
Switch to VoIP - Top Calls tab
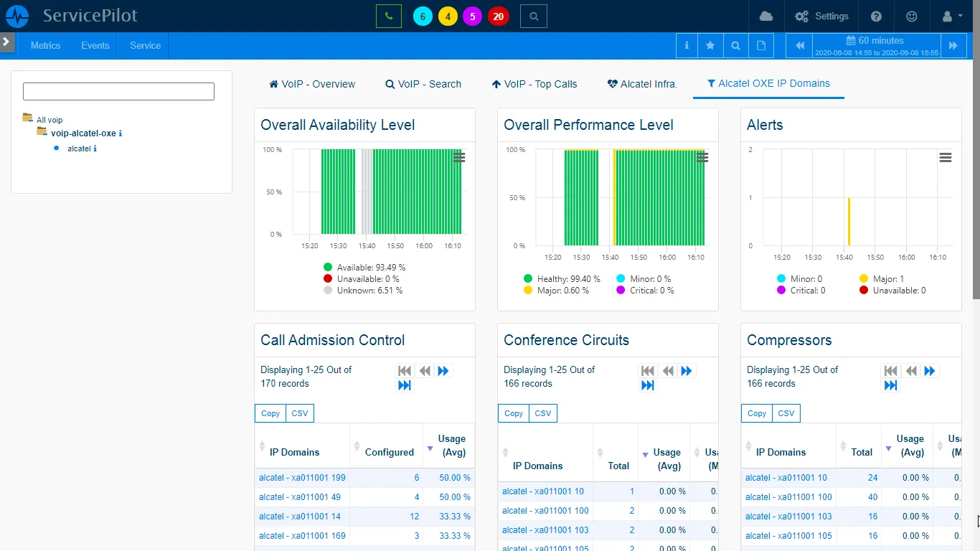pyautogui.click(x=534, y=84)
